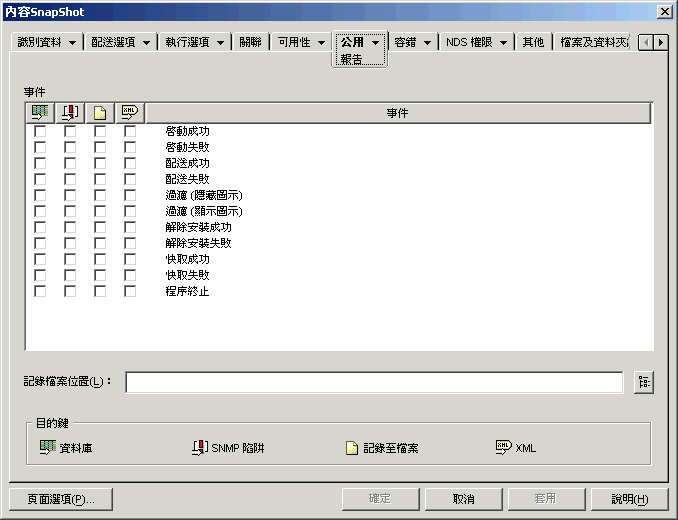Open the browse button for log file location
The image size is (678, 520).
tap(644, 382)
